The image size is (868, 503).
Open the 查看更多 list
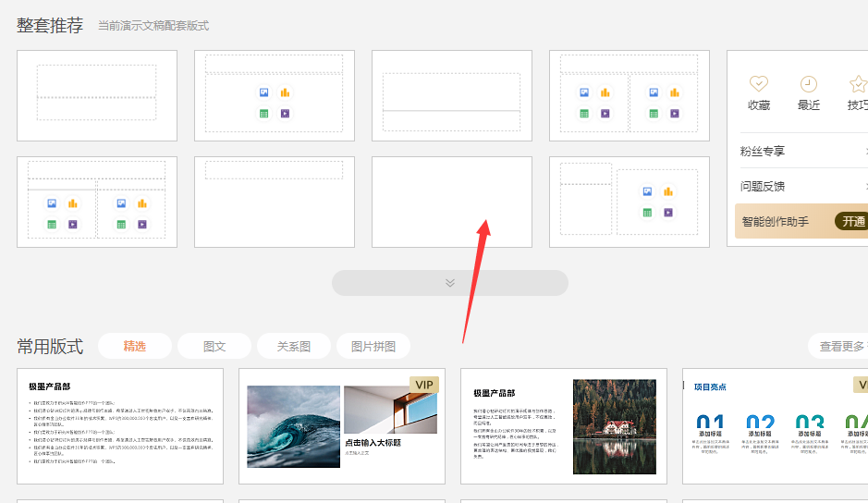pyautogui.click(x=837, y=347)
